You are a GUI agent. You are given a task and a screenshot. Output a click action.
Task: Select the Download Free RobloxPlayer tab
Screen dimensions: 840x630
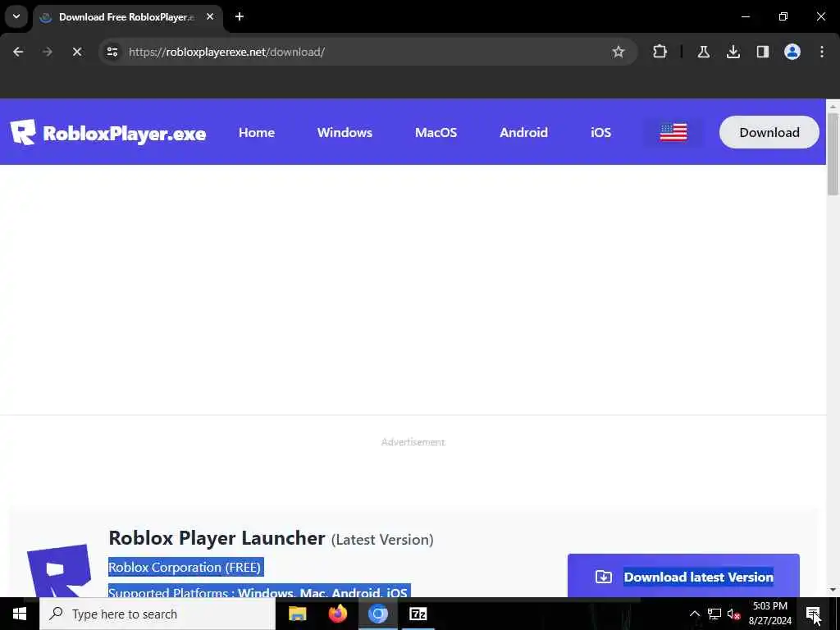(x=127, y=17)
